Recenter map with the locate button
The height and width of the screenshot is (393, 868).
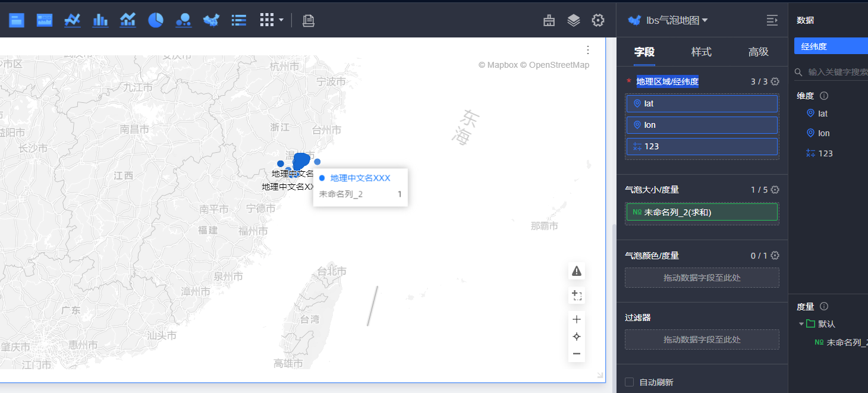tap(576, 337)
